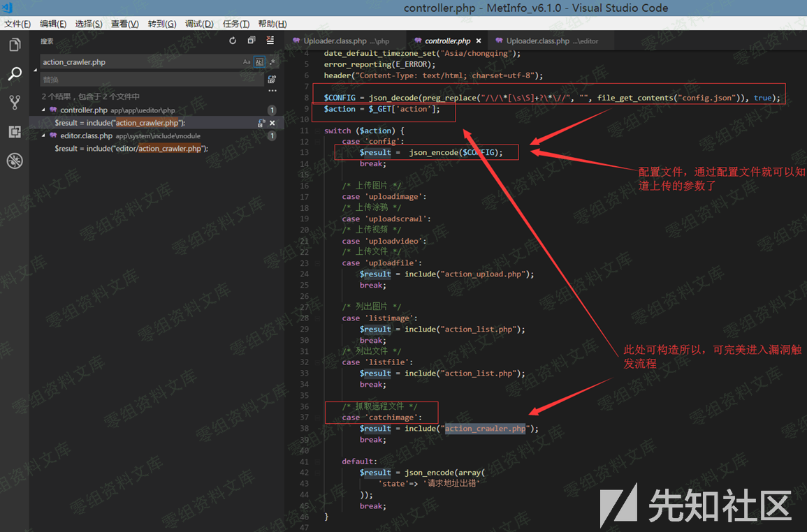Toggle regular expression search option

(x=272, y=62)
